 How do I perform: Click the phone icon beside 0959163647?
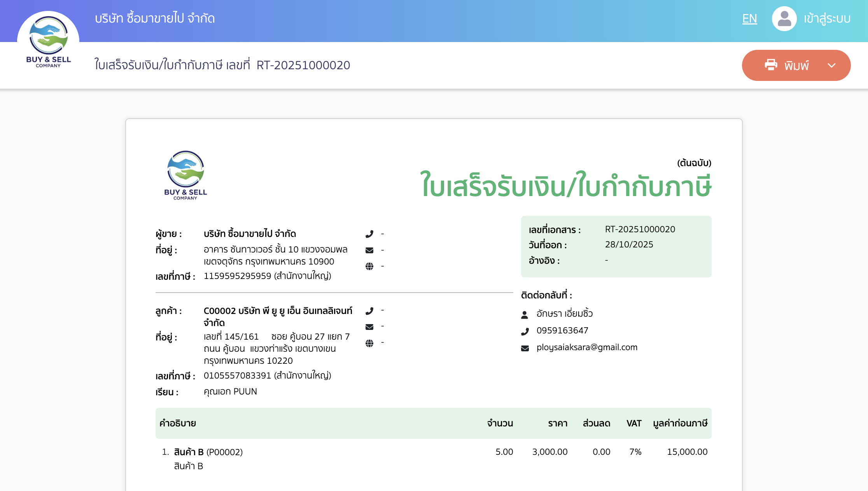[x=525, y=330]
